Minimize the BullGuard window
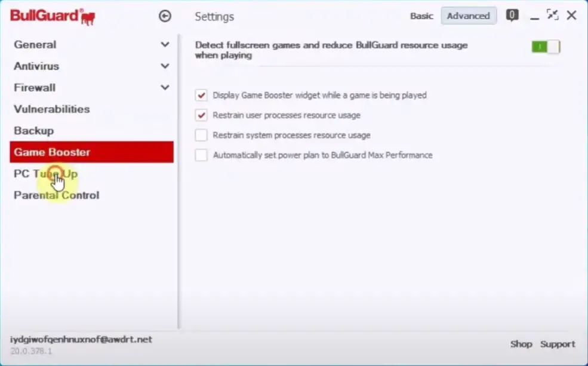The width and height of the screenshot is (588, 366). click(534, 16)
